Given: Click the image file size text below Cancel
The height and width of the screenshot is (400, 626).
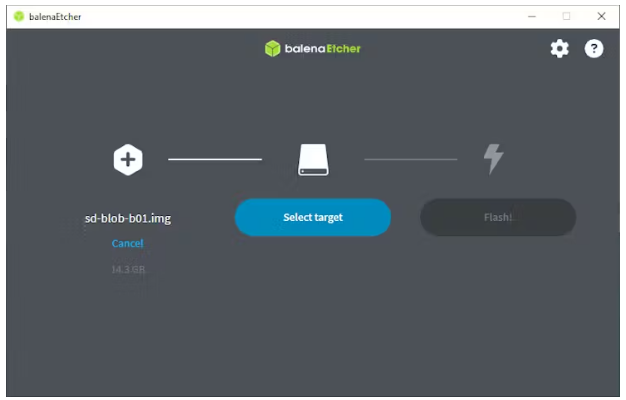Looking at the screenshot, I should point(127,269).
